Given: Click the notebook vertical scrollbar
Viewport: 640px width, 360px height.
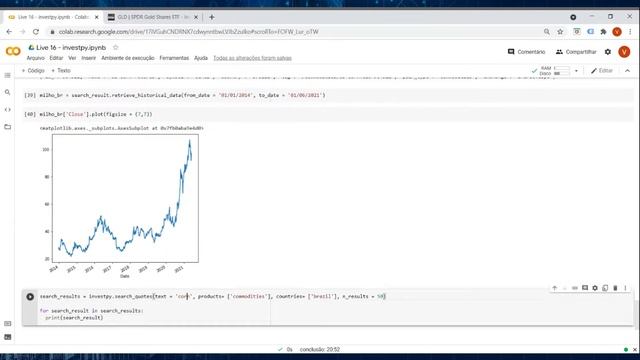Looking at the screenshot, I should [x=637, y=314].
